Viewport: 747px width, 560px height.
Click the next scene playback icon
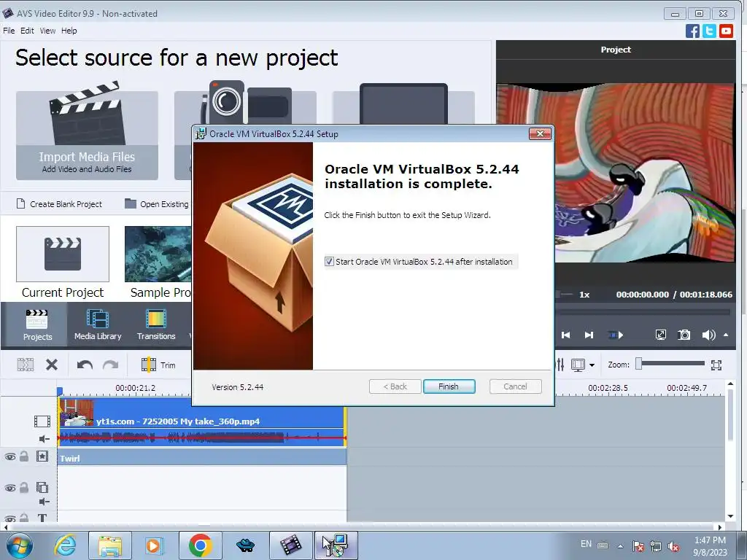[x=616, y=335]
